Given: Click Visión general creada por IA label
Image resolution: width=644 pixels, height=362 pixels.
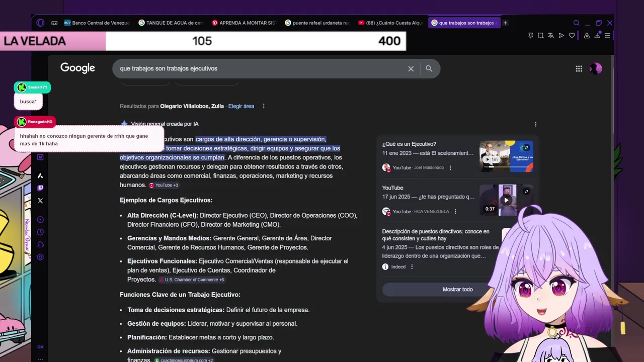Looking at the screenshot, I should coord(165,124).
